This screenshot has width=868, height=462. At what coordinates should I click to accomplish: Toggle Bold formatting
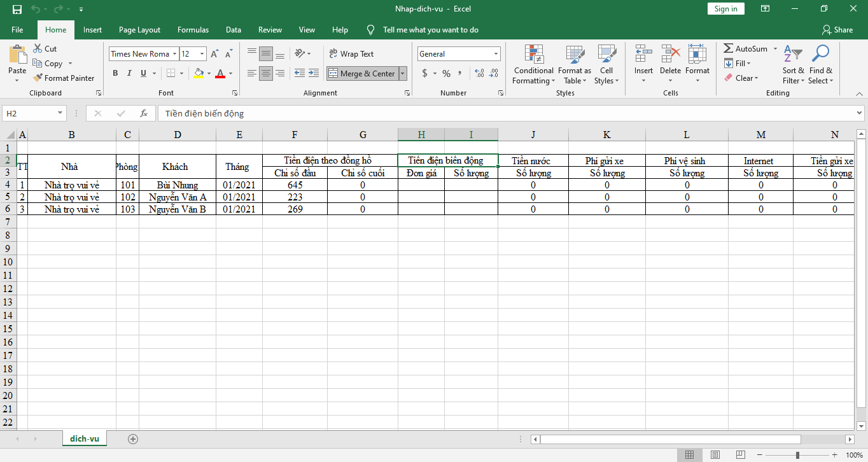(x=115, y=74)
